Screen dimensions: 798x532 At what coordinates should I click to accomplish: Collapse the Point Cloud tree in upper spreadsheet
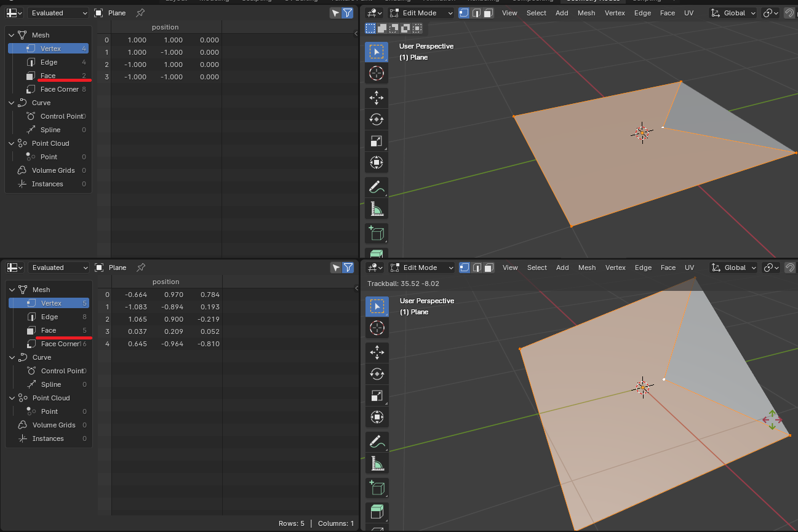[12, 143]
